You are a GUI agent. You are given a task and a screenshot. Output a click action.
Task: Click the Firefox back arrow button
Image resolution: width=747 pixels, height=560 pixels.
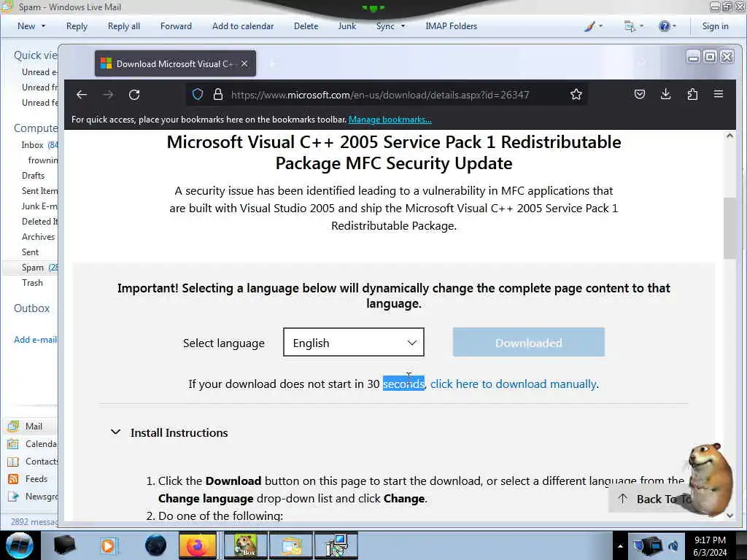[82, 94]
